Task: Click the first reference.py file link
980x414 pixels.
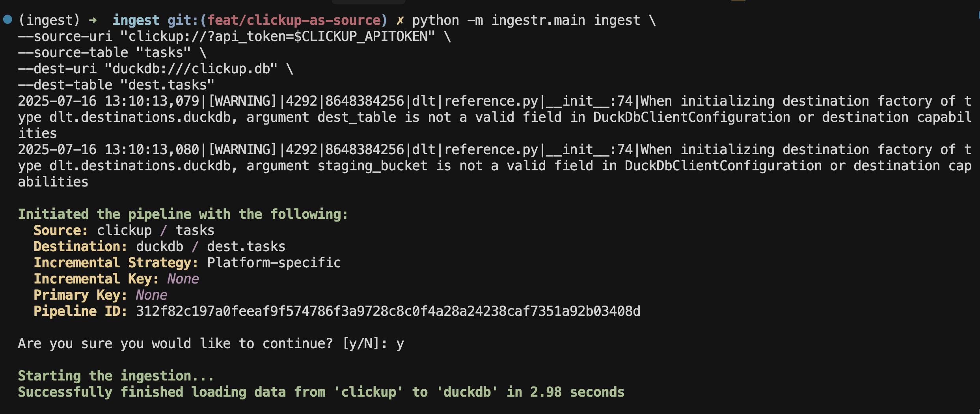Action: [491, 101]
